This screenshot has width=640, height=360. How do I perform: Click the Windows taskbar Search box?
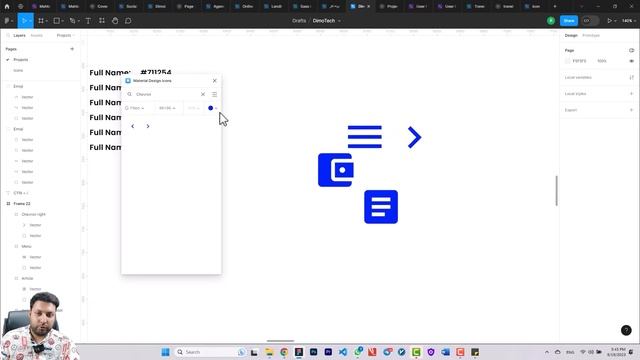point(211,352)
